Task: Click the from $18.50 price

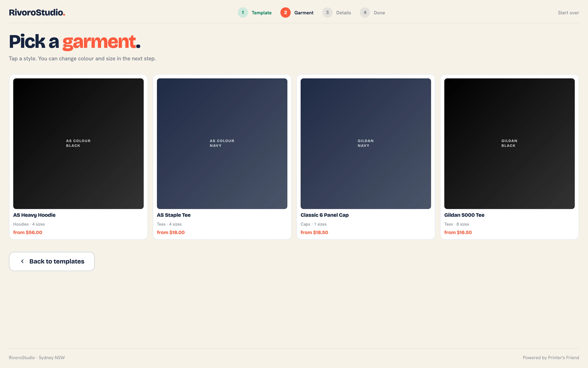Action: tap(314, 232)
